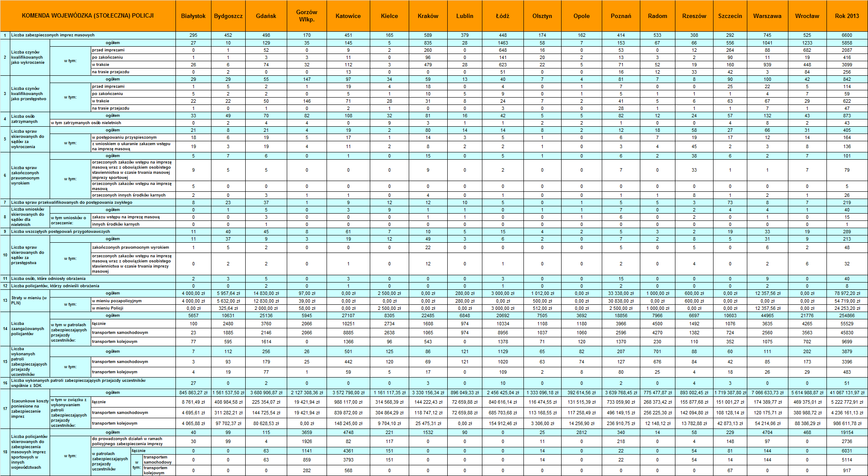The image size is (868, 476).
Task: Select the Lublin column header
Action: tap(465, 16)
